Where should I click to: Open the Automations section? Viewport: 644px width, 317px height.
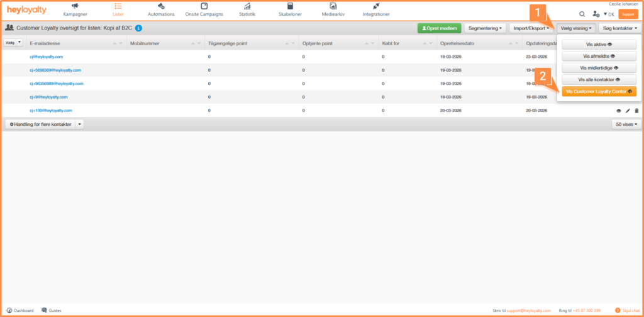[x=161, y=10]
